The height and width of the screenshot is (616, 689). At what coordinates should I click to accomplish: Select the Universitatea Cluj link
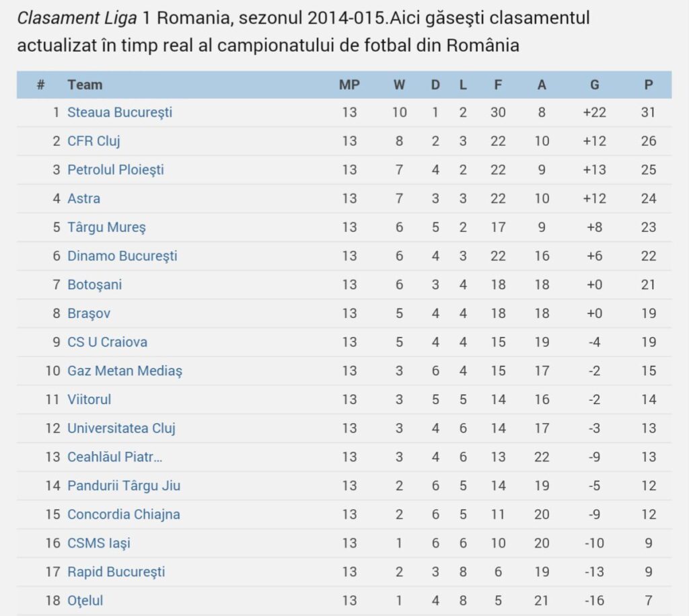click(x=121, y=428)
